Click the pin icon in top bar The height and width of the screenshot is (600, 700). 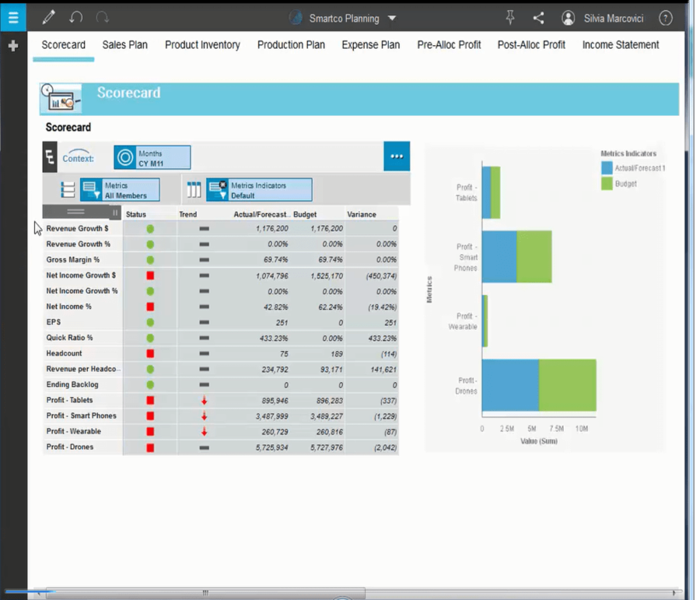(510, 17)
